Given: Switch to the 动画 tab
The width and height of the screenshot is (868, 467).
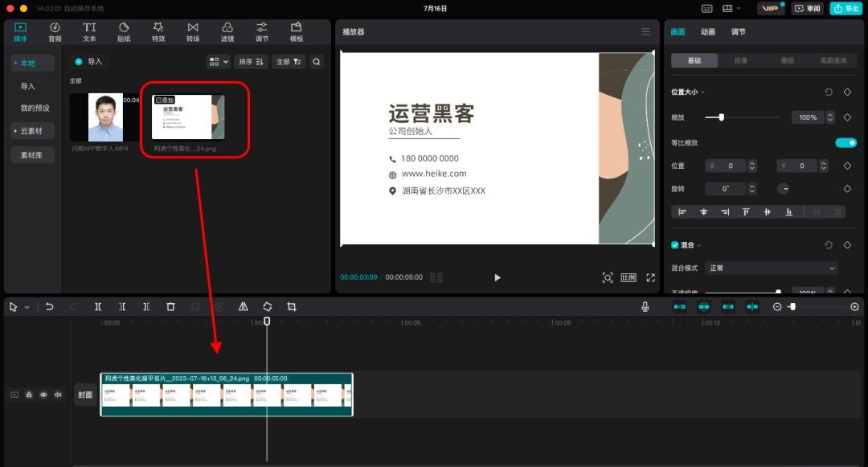Looking at the screenshot, I should (x=708, y=32).
